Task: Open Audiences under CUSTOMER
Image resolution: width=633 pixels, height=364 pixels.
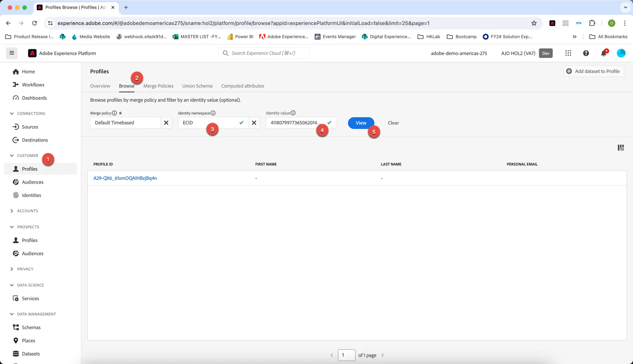Action: point(32,182)
